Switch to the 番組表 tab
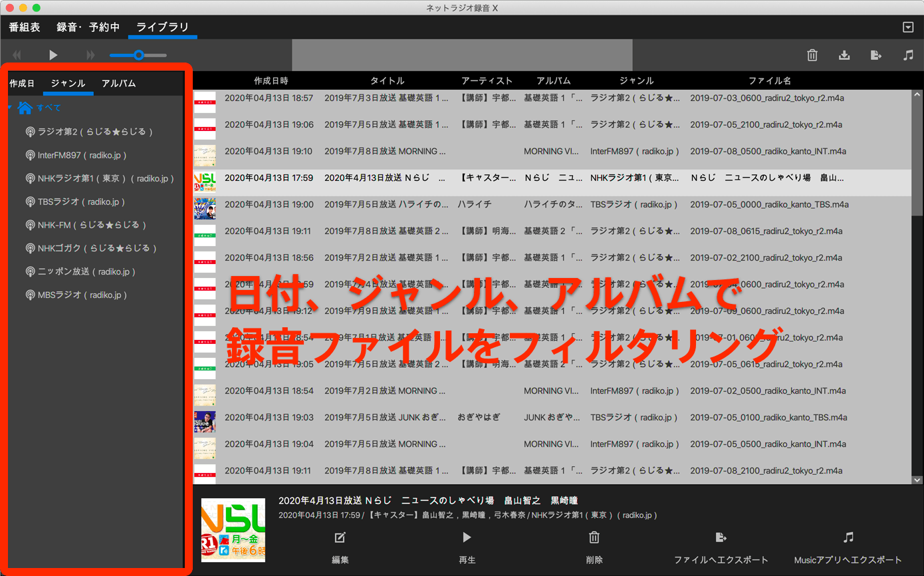924x576 pixels. 24,27
